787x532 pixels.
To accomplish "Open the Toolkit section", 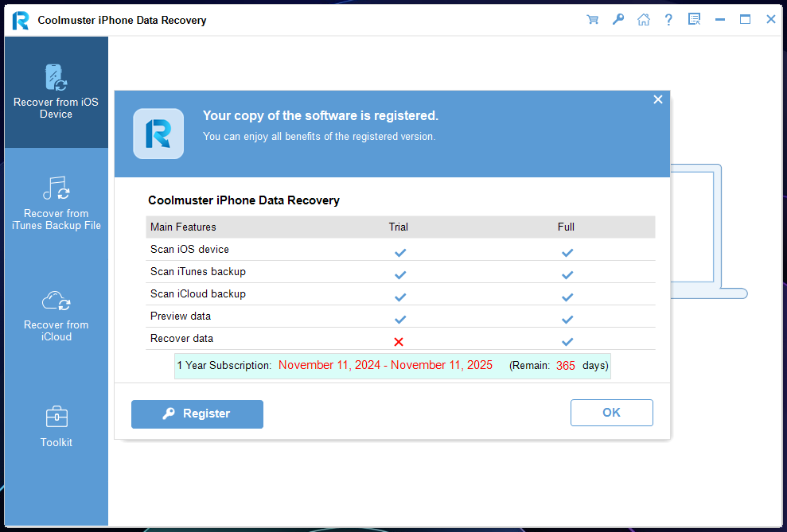I will 56,426.
